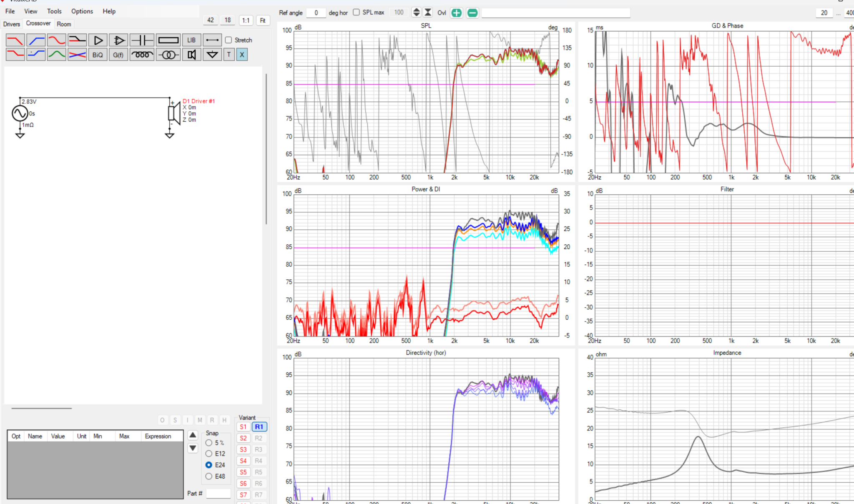Add a transformer component

168,55
